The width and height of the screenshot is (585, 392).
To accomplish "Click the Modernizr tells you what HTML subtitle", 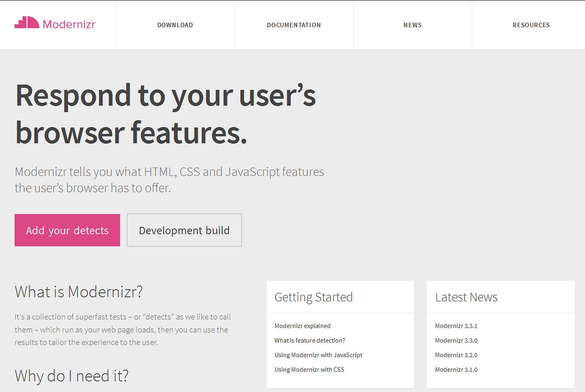I will (169, 180).
